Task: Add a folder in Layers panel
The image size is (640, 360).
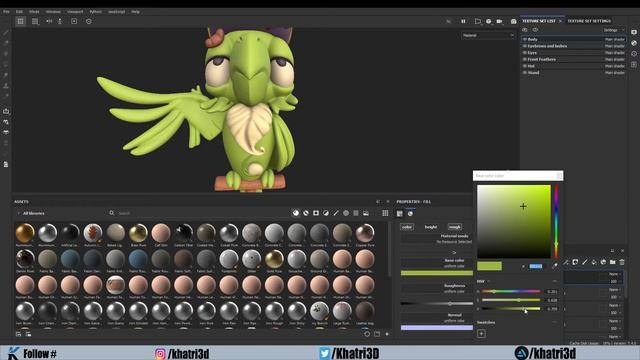Action: 613,262
